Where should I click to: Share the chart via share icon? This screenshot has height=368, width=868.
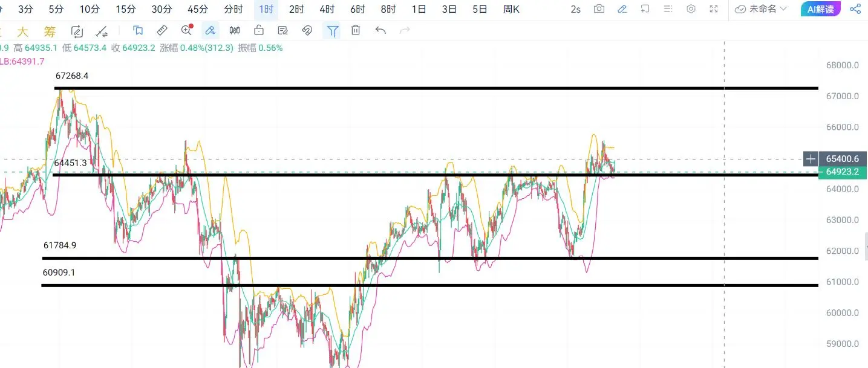[x=855, y=9]
